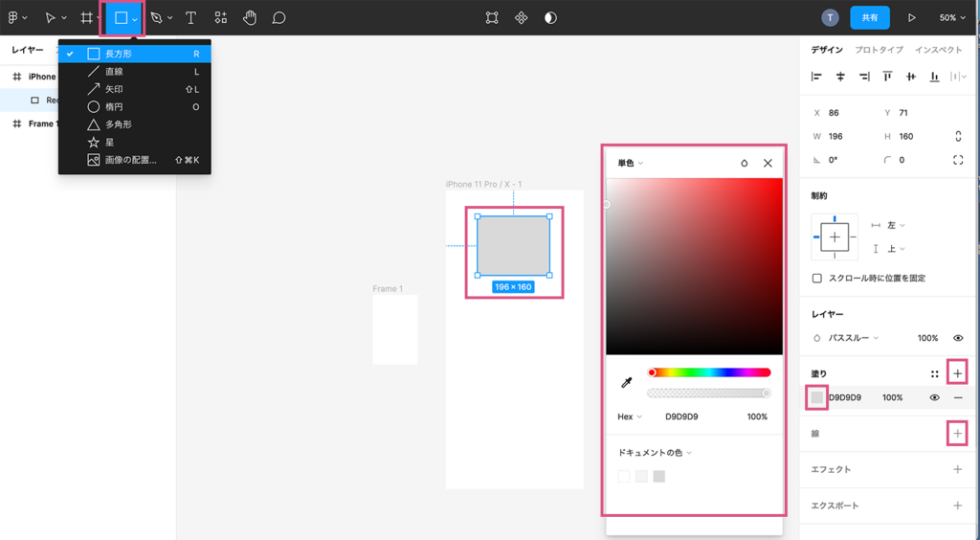Select the Text tool in toolbar
The width and height of the screenshot is (980, 540).
coord(191,17)
